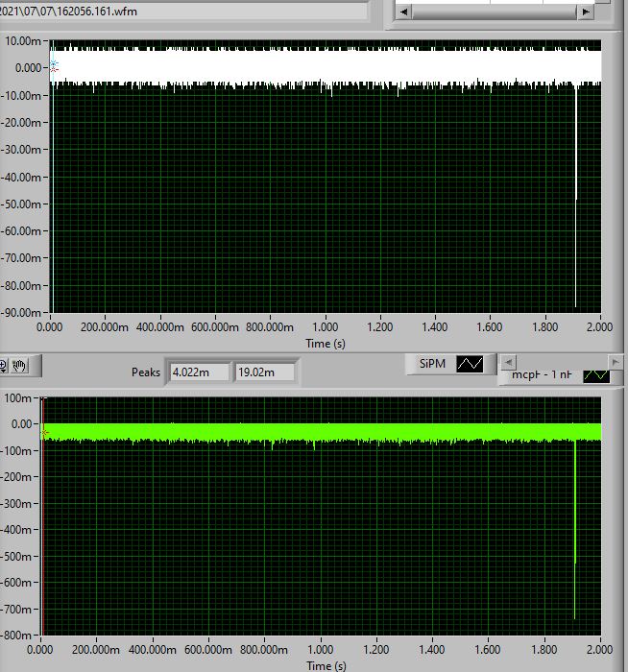Click the 10.00m label on top graph Y-axis

coord(23,41)
